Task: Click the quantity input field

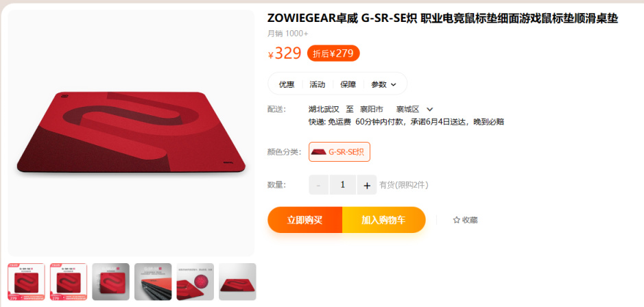Action: 342,185
